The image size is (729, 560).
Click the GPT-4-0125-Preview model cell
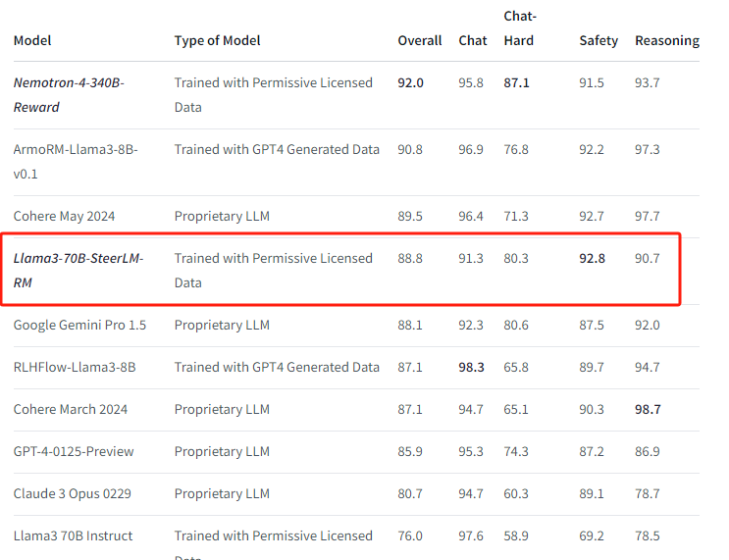[x=74, y=451]
